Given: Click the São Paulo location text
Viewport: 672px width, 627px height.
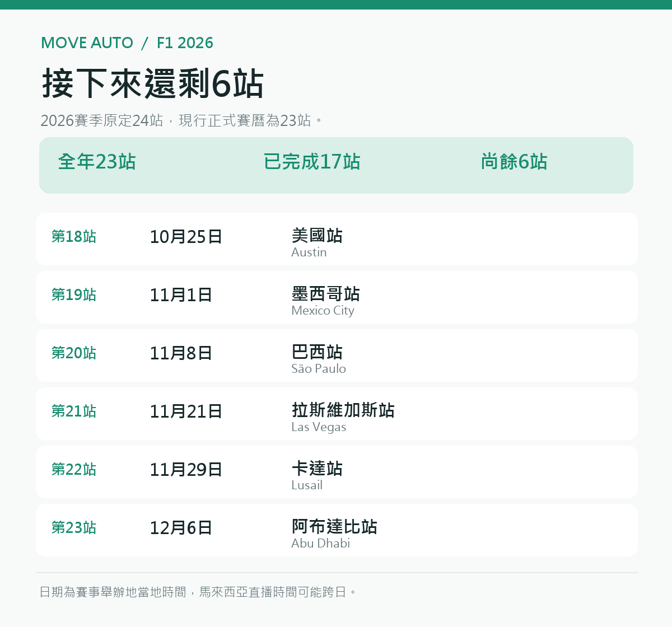Looking at the screenshot, I should 319,369.
